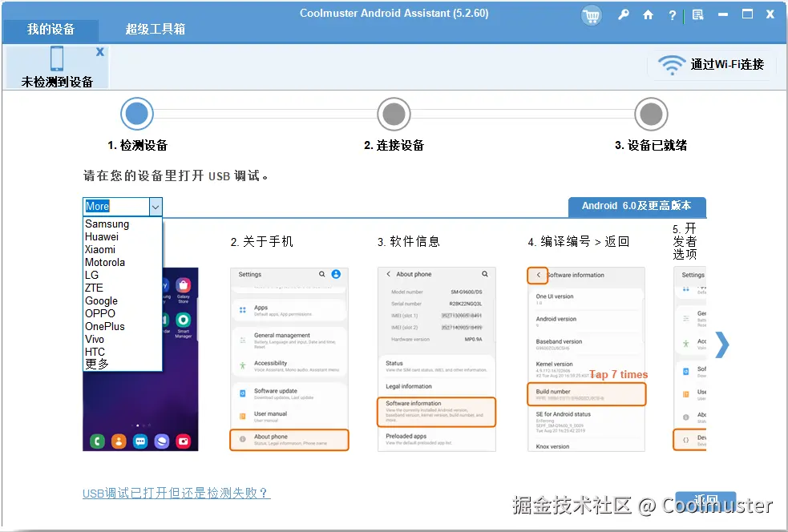Click step 3 设备已就绪 circle
This screenshot has height=532, width=788.
click(651, 114)
